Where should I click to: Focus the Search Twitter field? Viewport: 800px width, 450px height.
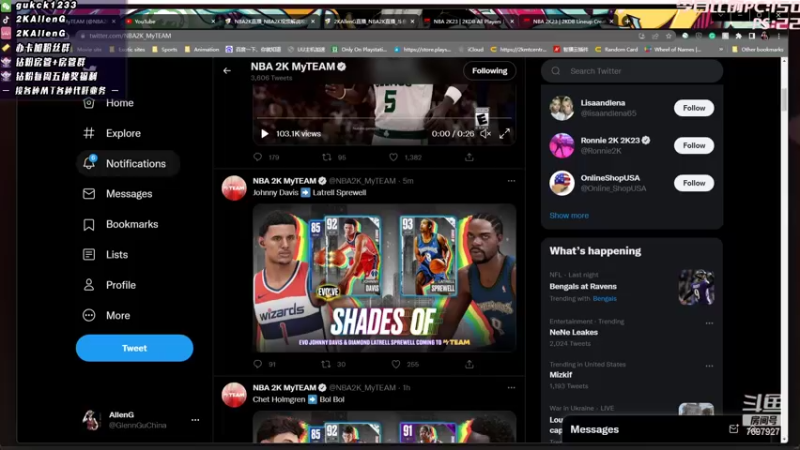632,71
